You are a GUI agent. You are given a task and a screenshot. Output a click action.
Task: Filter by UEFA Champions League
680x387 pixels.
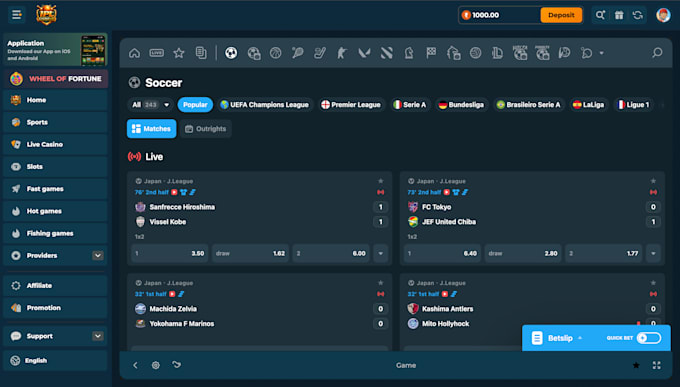pos(265,105)
